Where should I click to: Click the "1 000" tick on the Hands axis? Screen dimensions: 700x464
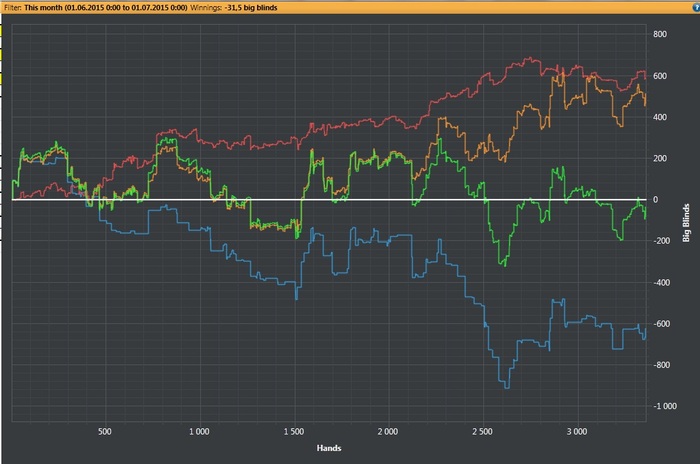pos(199,431)
